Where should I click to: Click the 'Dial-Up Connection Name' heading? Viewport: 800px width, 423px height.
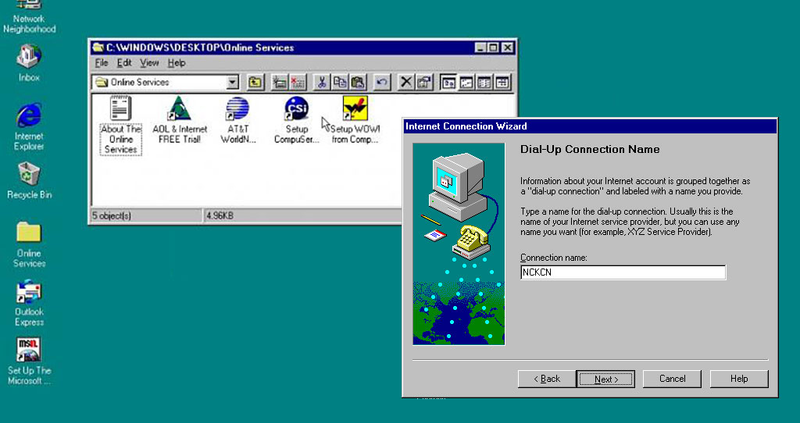[x=590, y=150]
